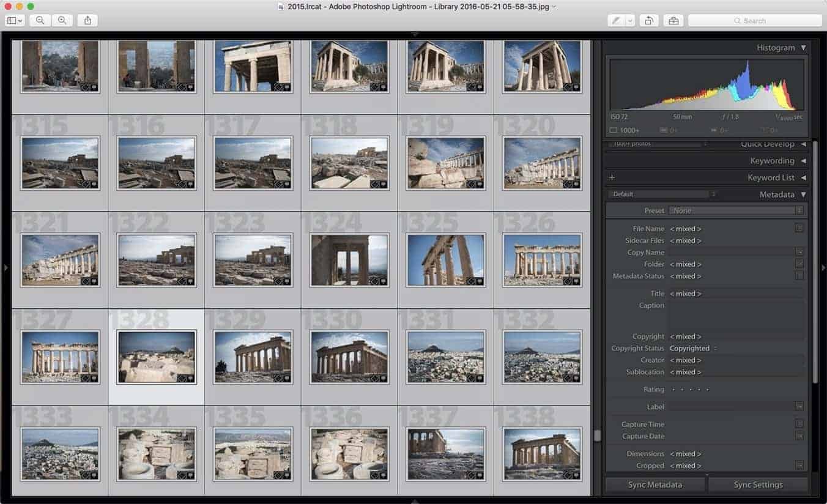Select photo thumbnail 1318

point(349,163)
